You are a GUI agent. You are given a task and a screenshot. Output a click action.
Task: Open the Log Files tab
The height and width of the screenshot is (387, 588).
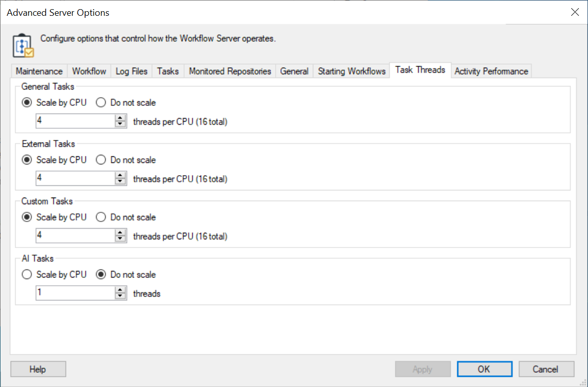click(131, 71)
